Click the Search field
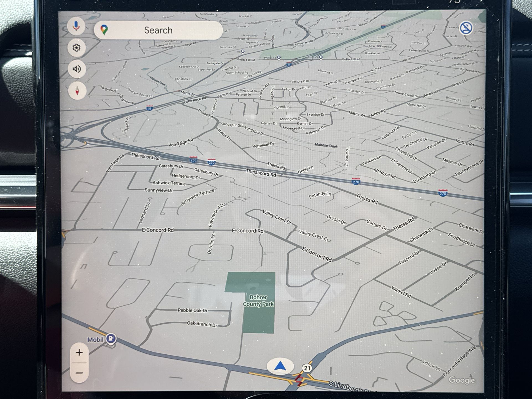Screen dimensions: 532x399 158,30
